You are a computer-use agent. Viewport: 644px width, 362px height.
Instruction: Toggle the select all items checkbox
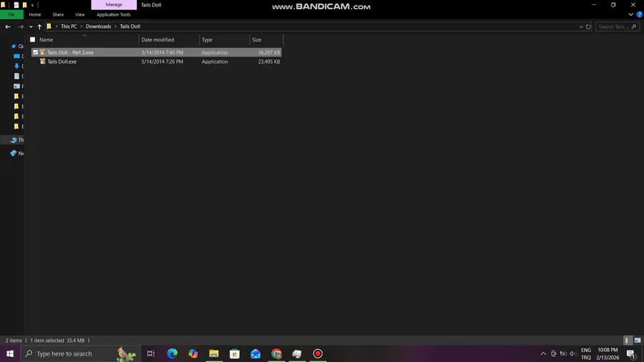32,40
